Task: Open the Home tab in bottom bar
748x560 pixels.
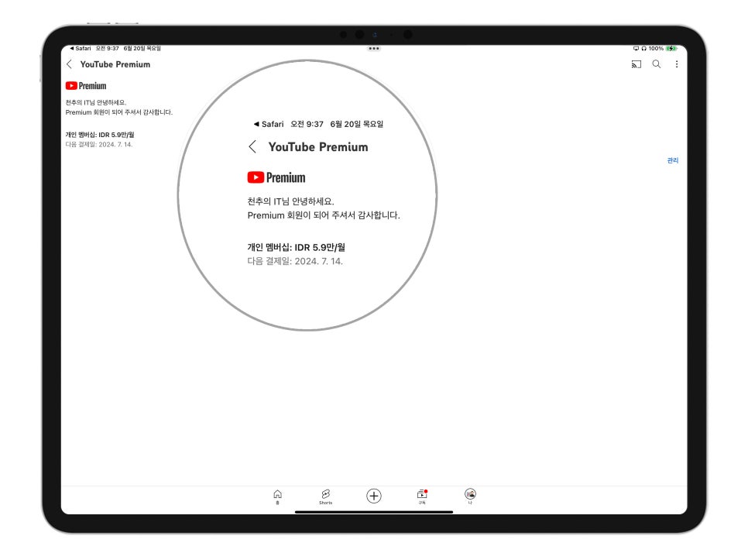Action: coord(278,496)
